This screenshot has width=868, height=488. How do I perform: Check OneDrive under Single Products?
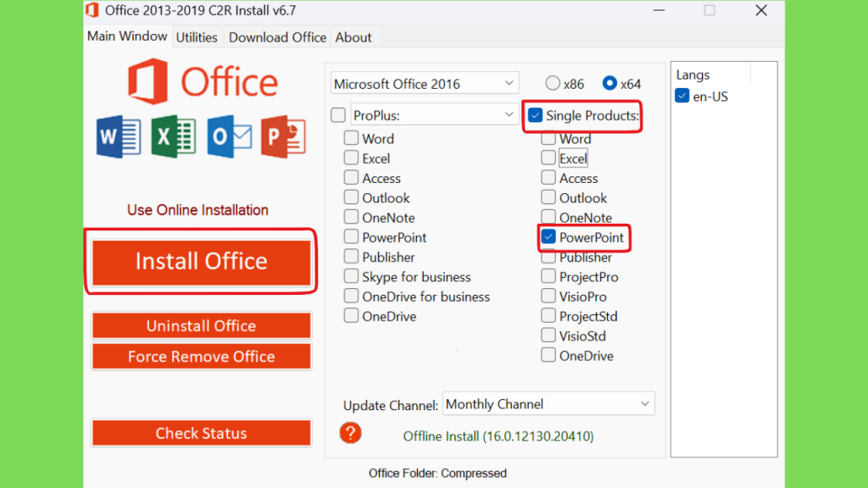pos(548,355)
